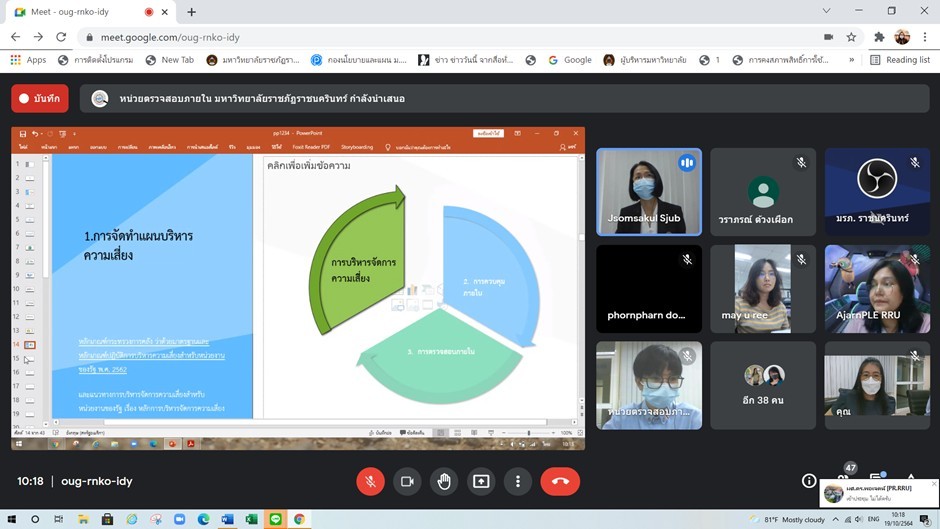Select the วราภรณ์ ด้วงเผือก participant tile
Viewport: 940px width, 529px height.
(x=763, y=192)
